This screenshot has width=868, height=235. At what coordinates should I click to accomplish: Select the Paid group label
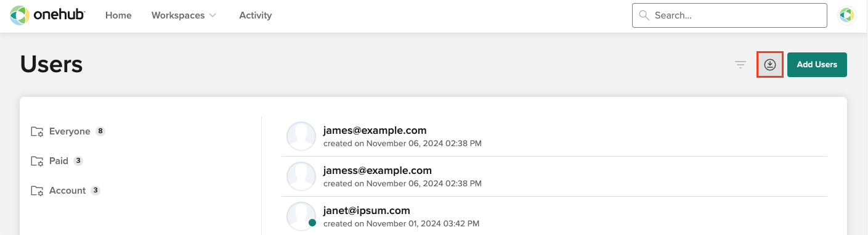pyautogui.click(x=59, y=161)
